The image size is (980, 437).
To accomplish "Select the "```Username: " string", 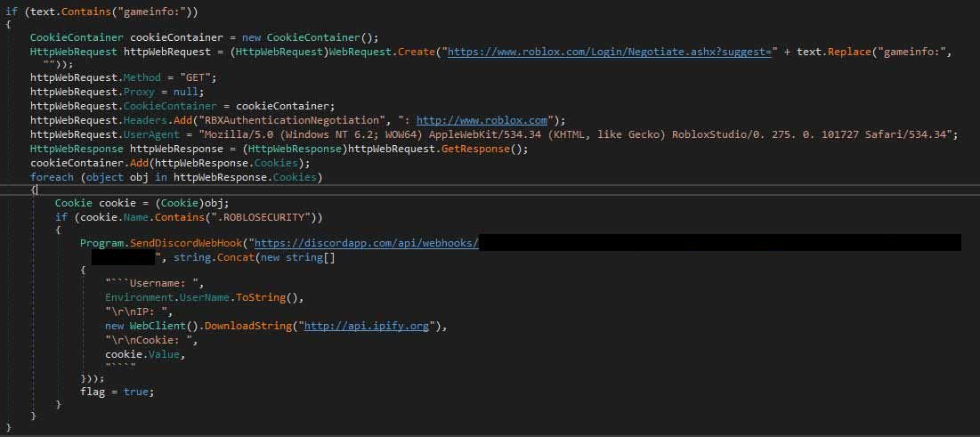I will pos(154,285).
